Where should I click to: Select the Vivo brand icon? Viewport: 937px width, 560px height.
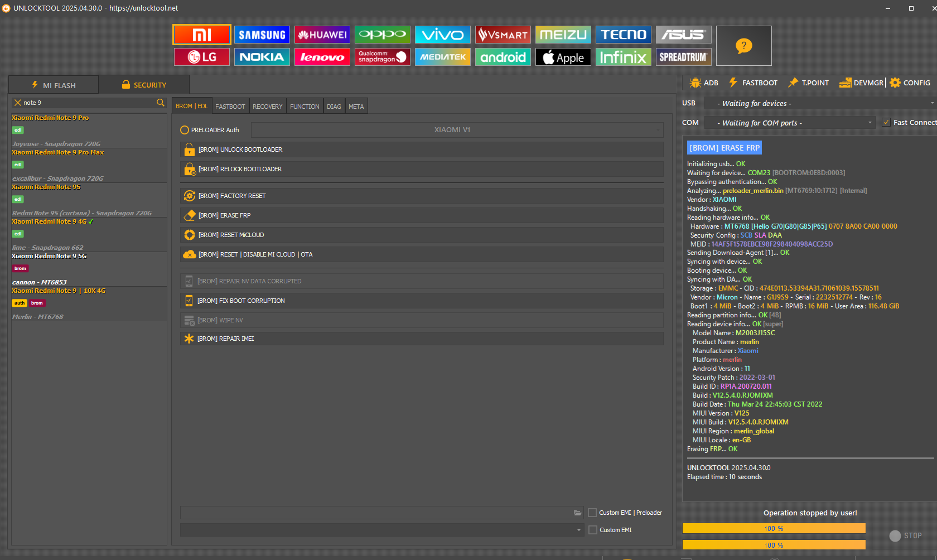pos(443,35)
